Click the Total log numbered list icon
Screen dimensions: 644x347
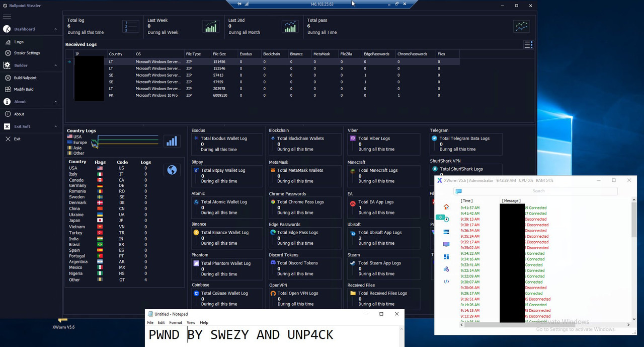[x=131, y=26]
